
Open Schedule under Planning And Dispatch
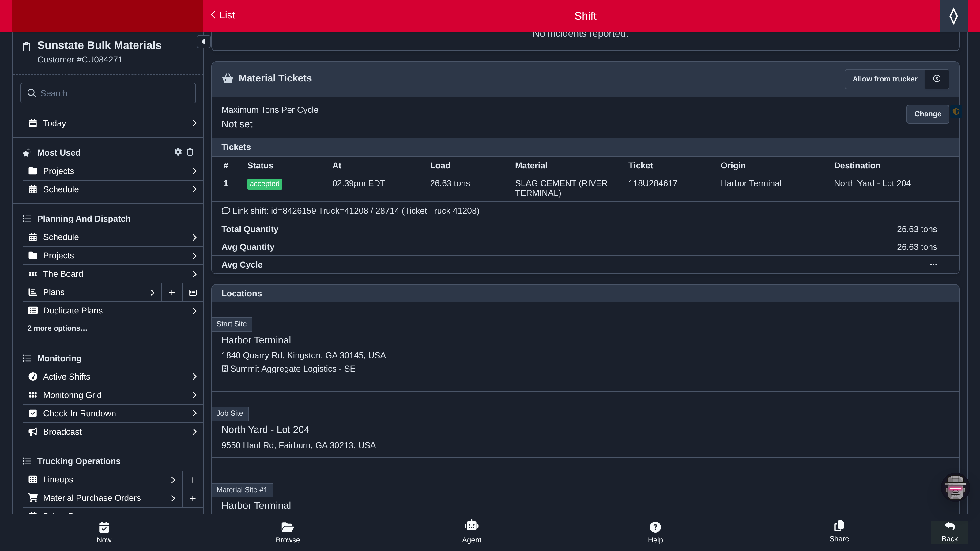click(113, 237)
